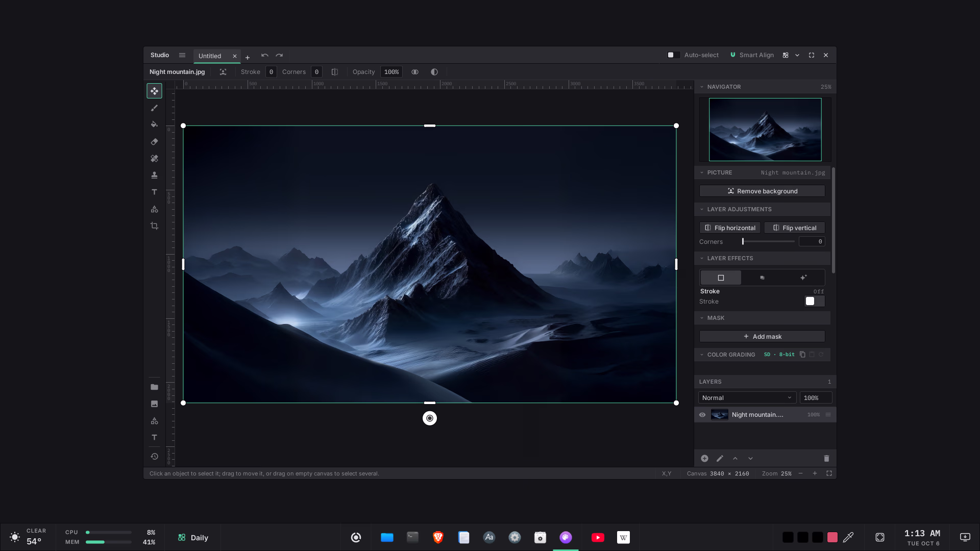The image size is (980, 551).
Task: Select the shadow effect tab
Action: point(762,278)
